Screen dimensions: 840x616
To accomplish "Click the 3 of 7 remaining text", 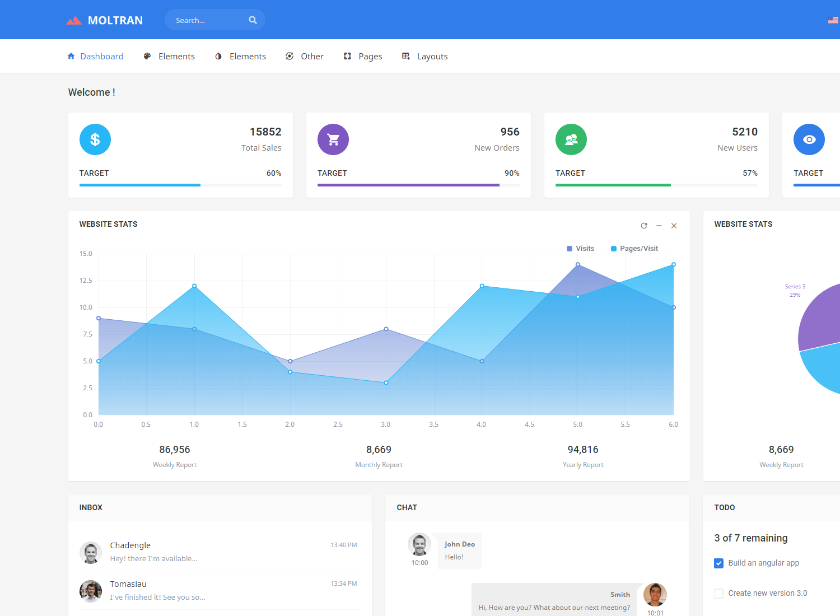I will (x=751, y=538).
